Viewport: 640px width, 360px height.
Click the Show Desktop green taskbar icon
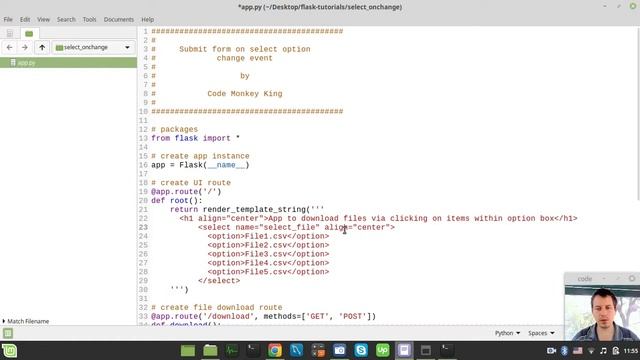point(188,351)
